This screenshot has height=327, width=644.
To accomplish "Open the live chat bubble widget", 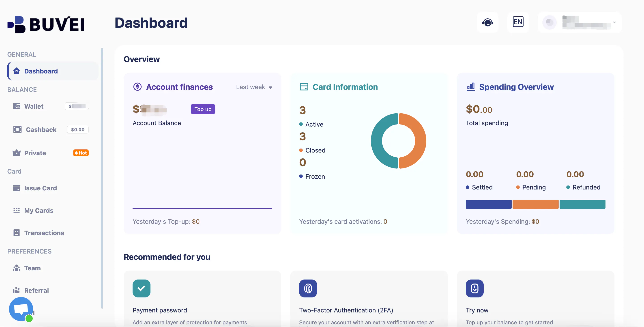I will [x=21, y=309].
